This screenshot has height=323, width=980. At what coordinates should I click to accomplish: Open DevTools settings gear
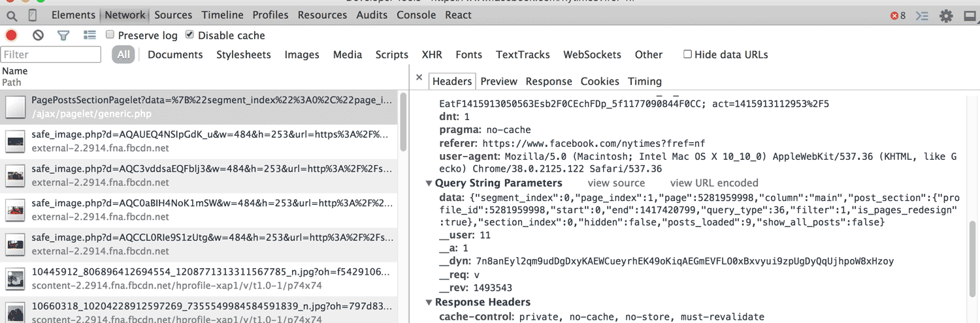click(946, 15)
